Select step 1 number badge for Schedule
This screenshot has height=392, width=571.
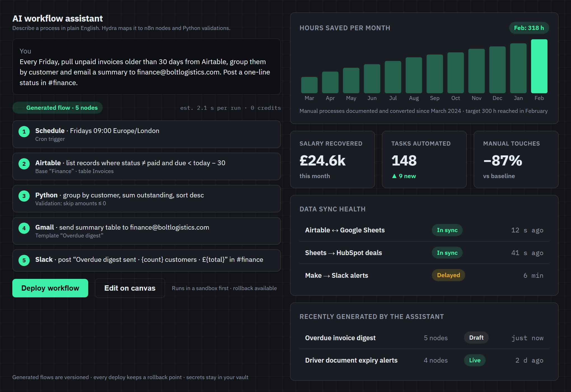pyautogui.click(x=24, y=132)
